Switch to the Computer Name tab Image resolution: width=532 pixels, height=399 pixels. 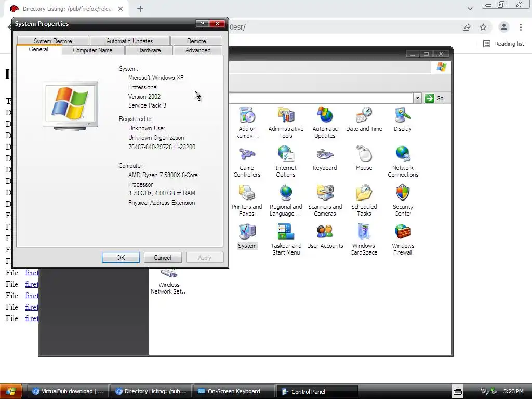point(92,50)
